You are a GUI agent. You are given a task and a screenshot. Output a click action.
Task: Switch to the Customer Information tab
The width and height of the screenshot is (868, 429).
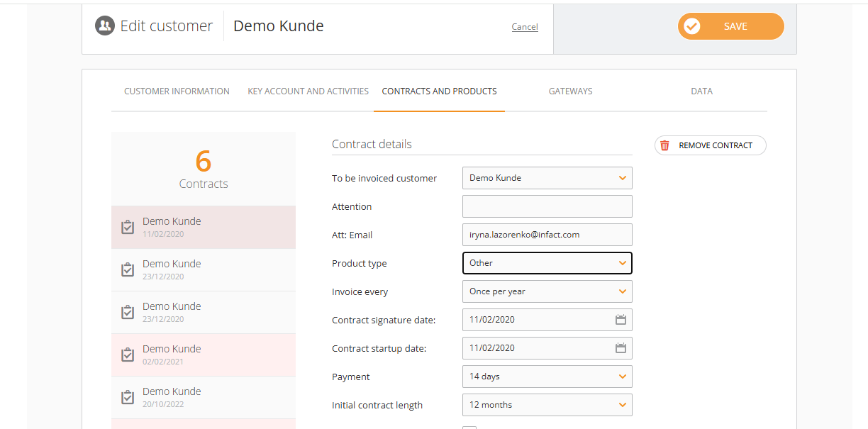(177, 91)
